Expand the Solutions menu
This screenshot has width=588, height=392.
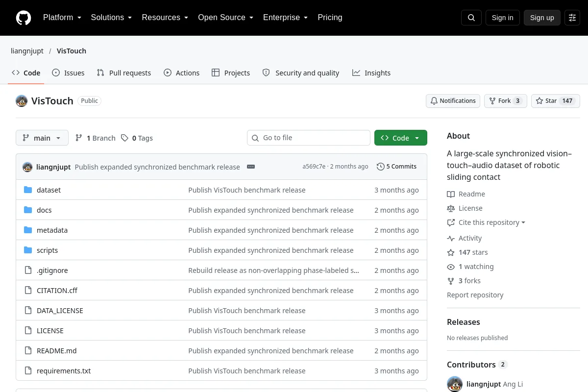point(112,18)
